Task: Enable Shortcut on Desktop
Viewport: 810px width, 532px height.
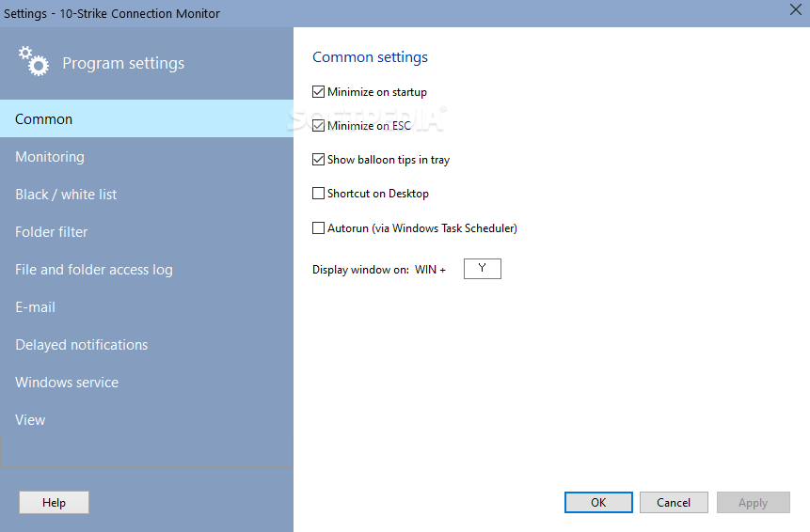Action: point(318,194)
